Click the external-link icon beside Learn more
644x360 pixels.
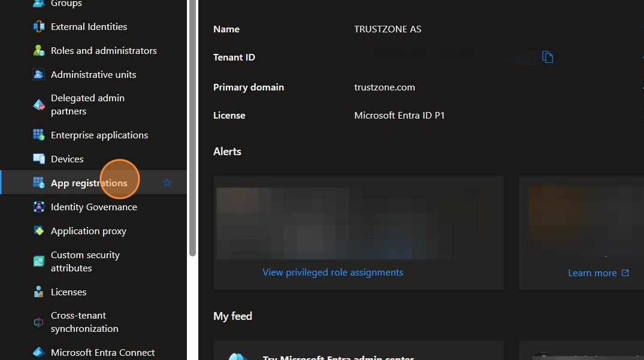[625, 273]
